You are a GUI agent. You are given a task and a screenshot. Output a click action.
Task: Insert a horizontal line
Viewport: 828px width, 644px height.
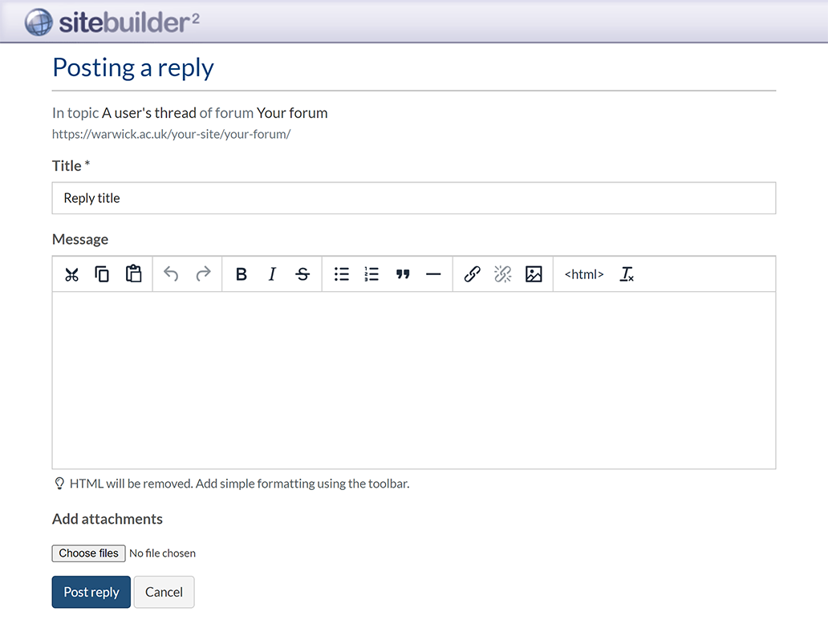(433, 274)
